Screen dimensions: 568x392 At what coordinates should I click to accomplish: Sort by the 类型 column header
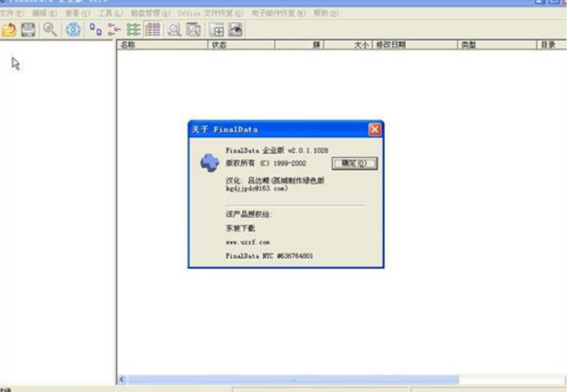click(497, 45)
